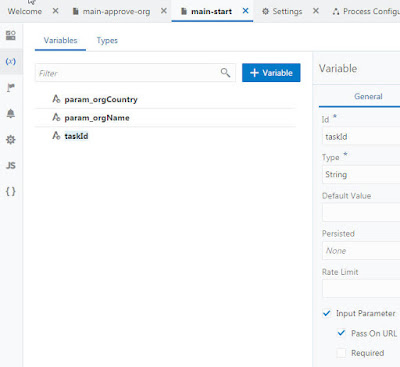Switch to the Variables subtab
The image size is (400, 367).
(60, 40)
